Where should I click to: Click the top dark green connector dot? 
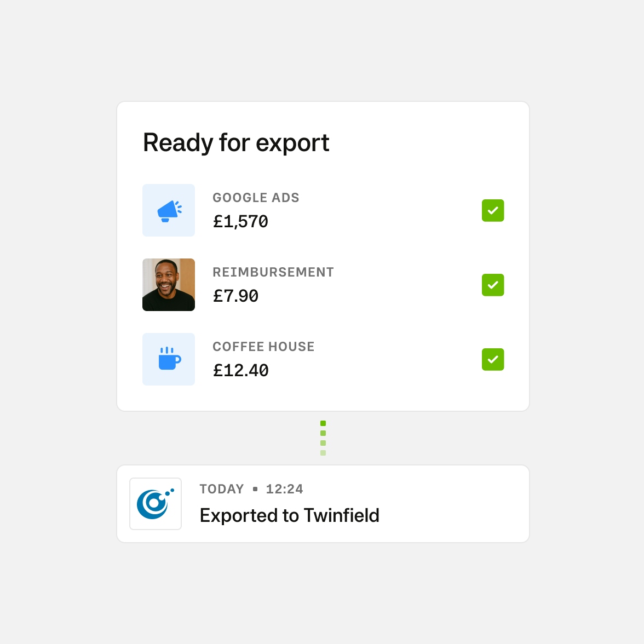click(x=323, y=423)
